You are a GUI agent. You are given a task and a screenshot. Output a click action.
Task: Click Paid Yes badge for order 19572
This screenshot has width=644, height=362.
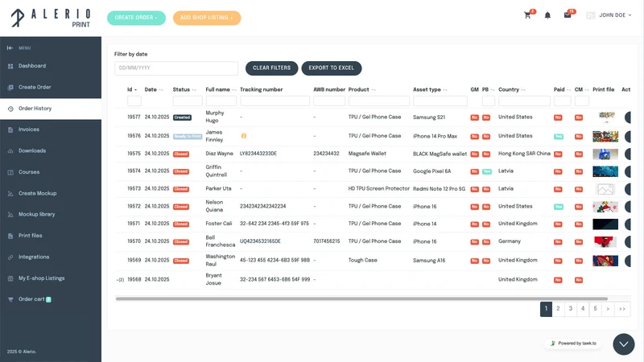point(558,207)
